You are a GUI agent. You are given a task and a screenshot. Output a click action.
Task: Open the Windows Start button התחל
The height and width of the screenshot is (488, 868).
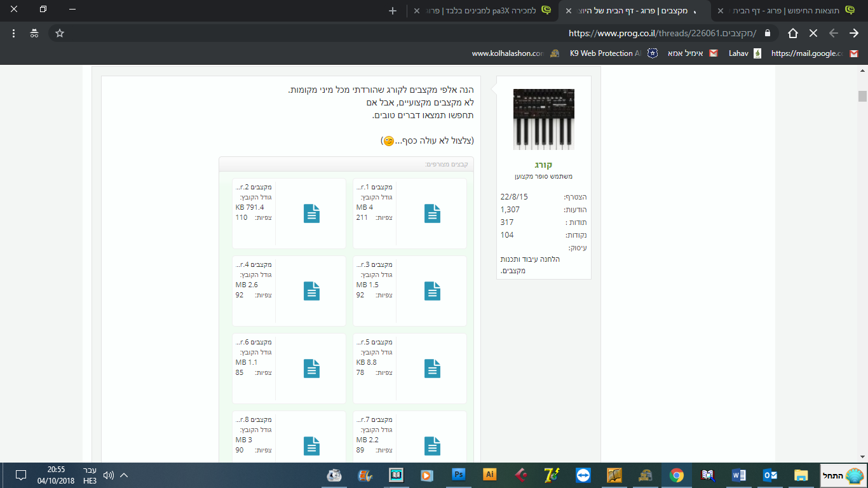click(844, 475)
